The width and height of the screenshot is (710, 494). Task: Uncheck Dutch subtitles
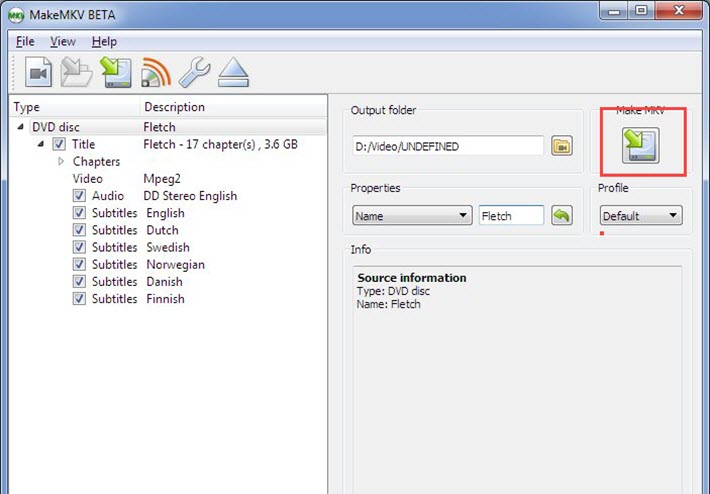79,230
